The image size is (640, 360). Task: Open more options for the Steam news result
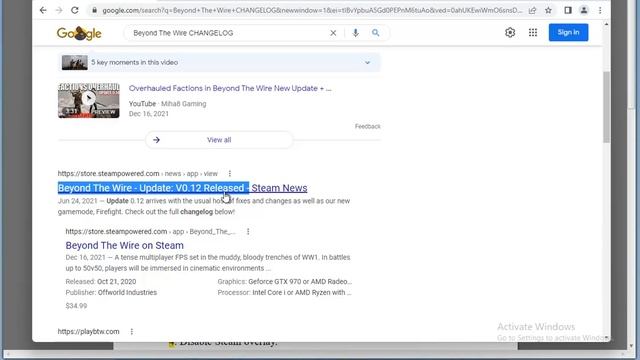[230, 173]
